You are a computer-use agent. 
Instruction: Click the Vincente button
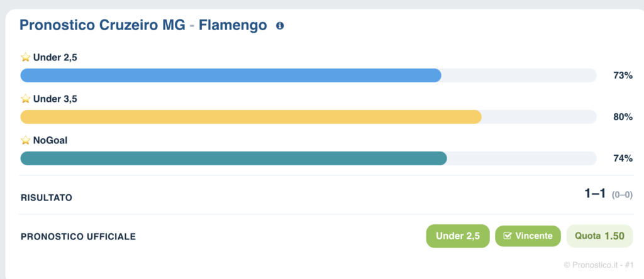tap(528, 236)
